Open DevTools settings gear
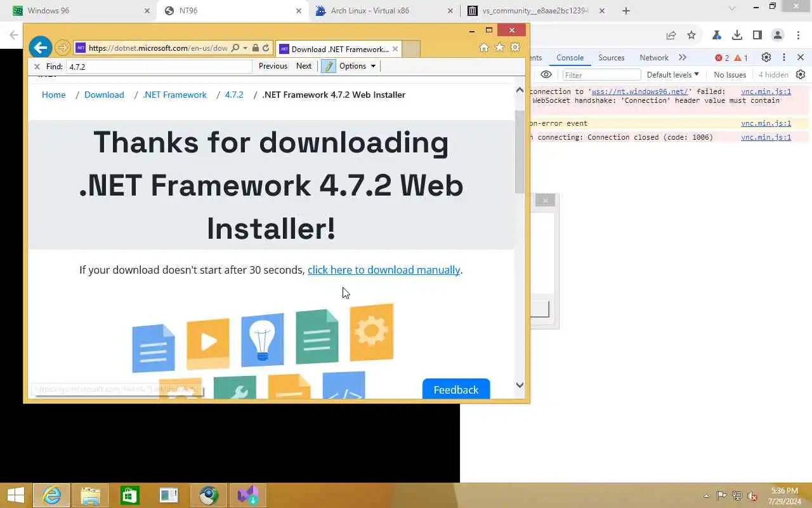 coord(766,57)
